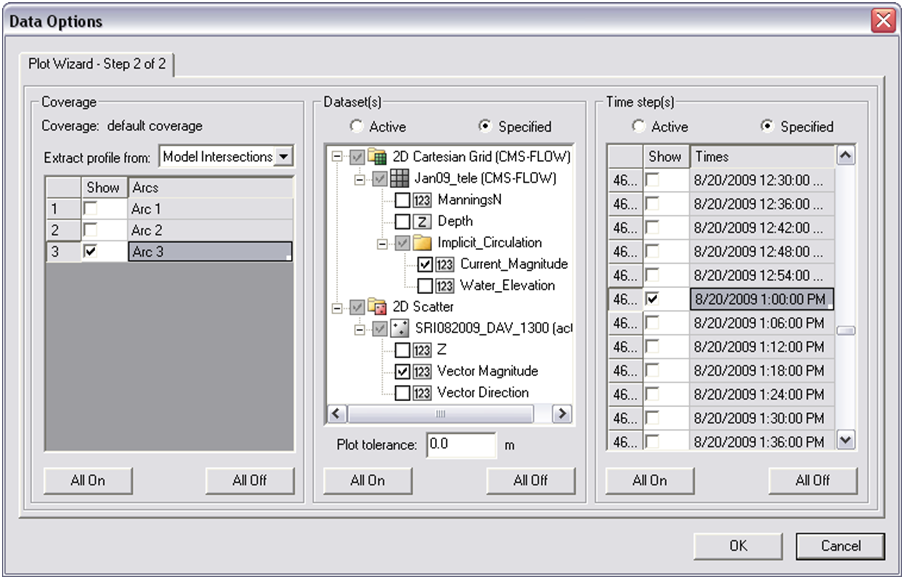This screenshot has width=904, height=579.
Task: Click the ManningsN 123 dataset icon
Action: point(422,200)
